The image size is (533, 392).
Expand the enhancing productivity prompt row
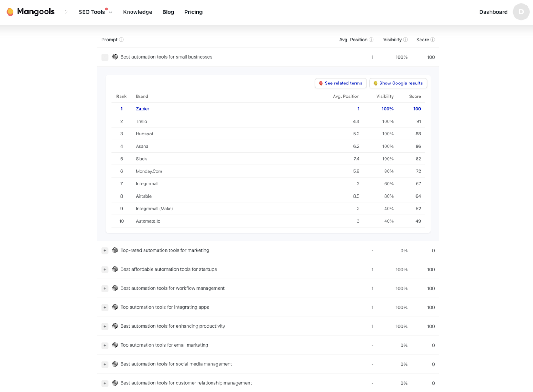[105, 327]
